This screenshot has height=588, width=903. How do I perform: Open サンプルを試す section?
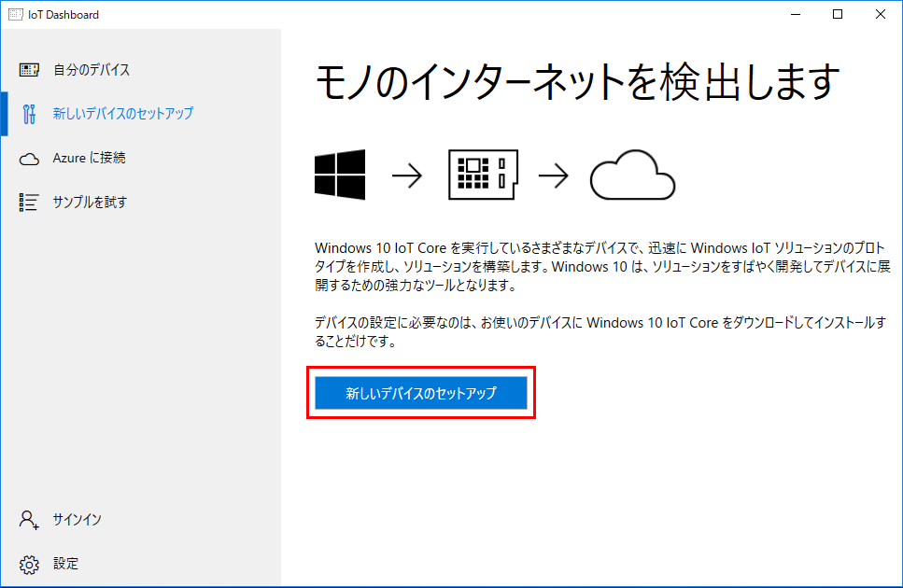tap(141, 202)
